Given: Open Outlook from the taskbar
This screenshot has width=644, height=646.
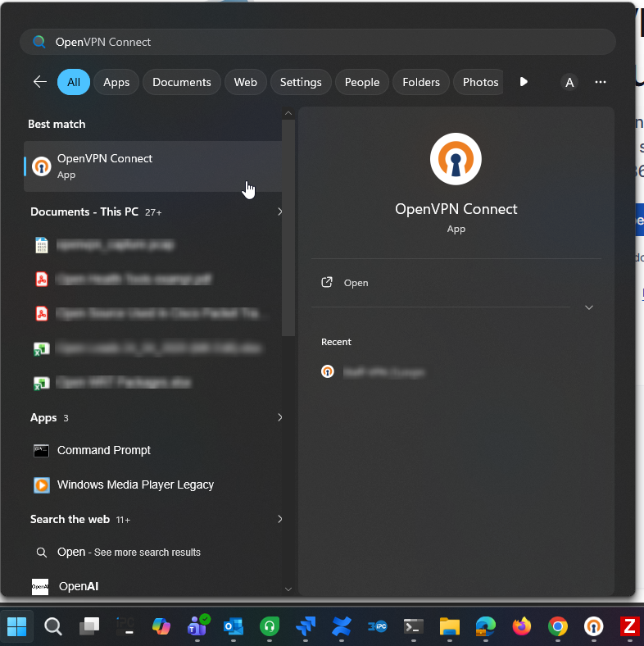Looking at the screenshot, I should pos(234,626).
